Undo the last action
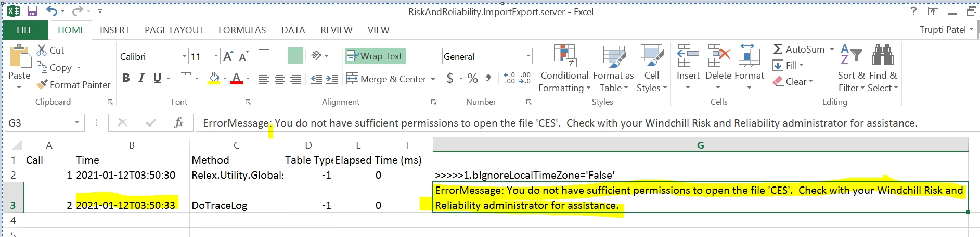Screen dimensions: 980x237 click(x=51, y=11)
